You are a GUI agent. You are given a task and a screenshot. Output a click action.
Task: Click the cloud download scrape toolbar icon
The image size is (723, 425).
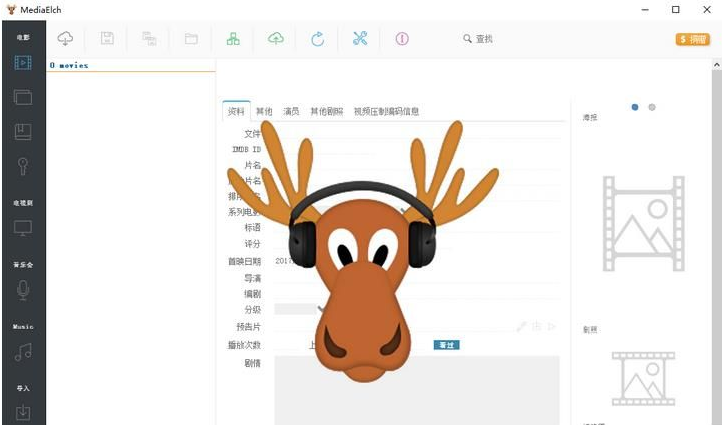click(x=65, y=39)
